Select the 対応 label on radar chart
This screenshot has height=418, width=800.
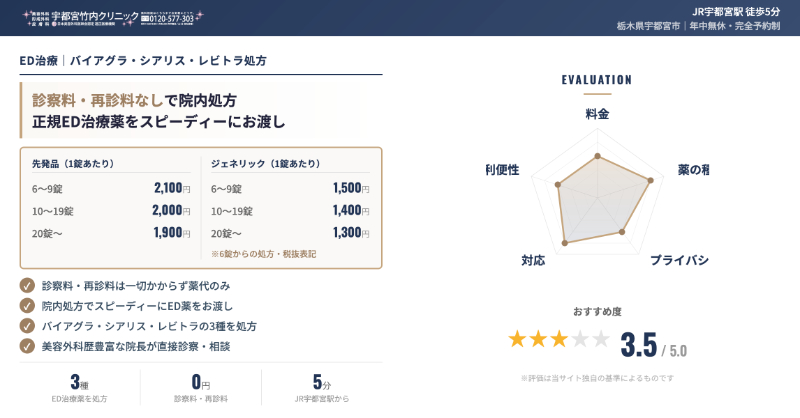[x=533, y=261]
